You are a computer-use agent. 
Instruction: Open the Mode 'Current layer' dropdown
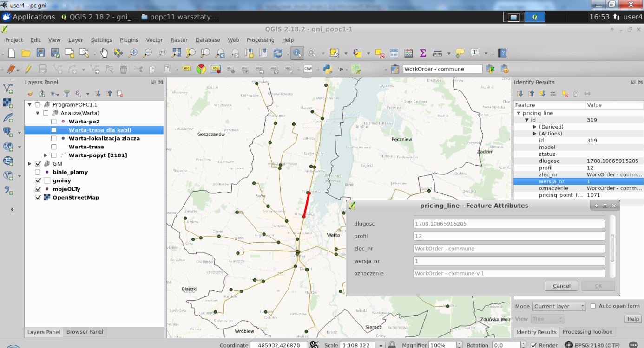[x=559, y=307]
